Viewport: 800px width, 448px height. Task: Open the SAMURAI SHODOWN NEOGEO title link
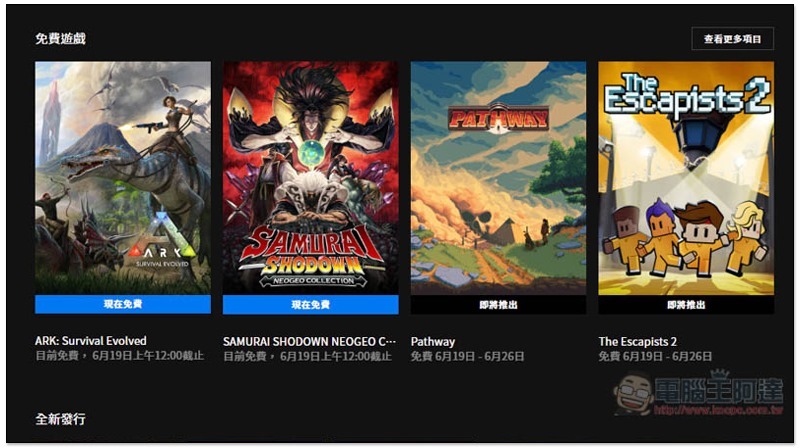(309, 341)
